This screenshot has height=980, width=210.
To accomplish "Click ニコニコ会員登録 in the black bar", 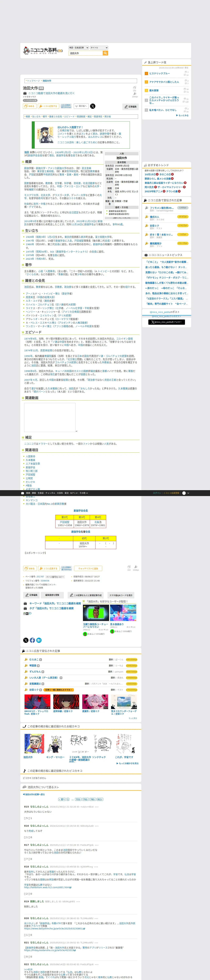I will click(x=171, y=493).
